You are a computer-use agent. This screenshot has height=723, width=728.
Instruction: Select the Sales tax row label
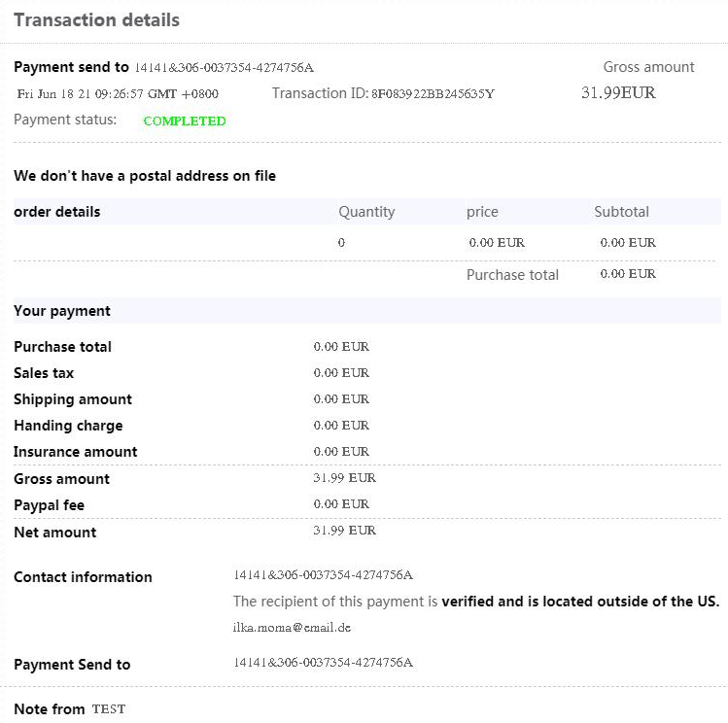point(44,373)
